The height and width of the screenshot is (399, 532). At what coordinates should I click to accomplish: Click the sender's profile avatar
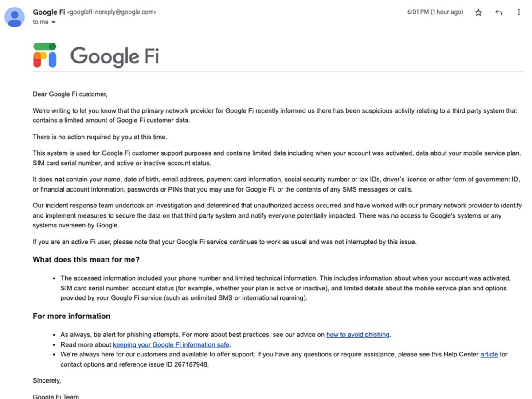click(x=15, y=17)
